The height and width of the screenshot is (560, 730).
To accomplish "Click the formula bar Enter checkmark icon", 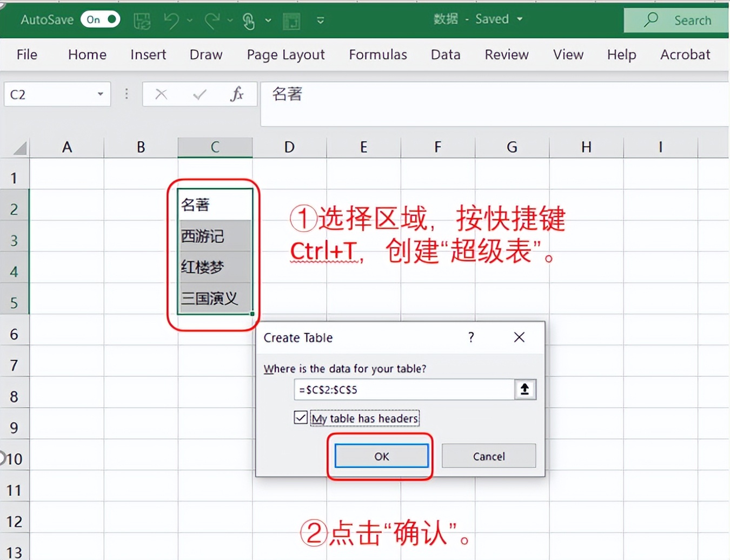I will click(200, 95).
